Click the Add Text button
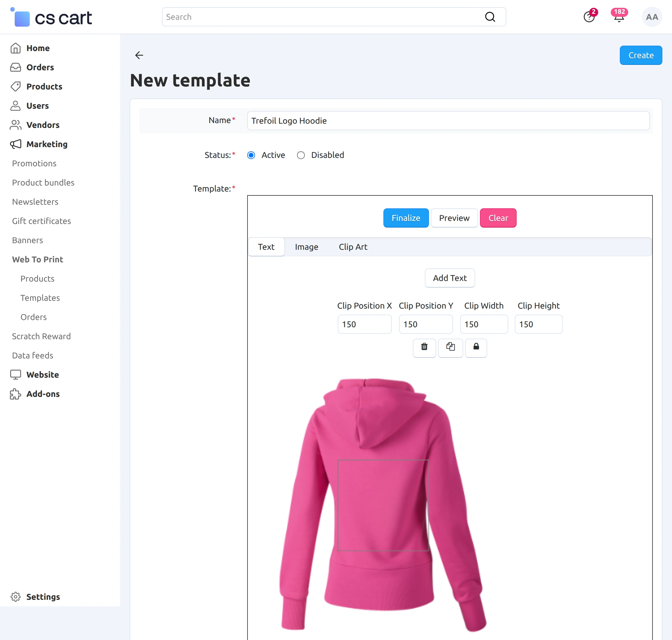This screenshot has height=640, width=672. [x=449, y=278]
